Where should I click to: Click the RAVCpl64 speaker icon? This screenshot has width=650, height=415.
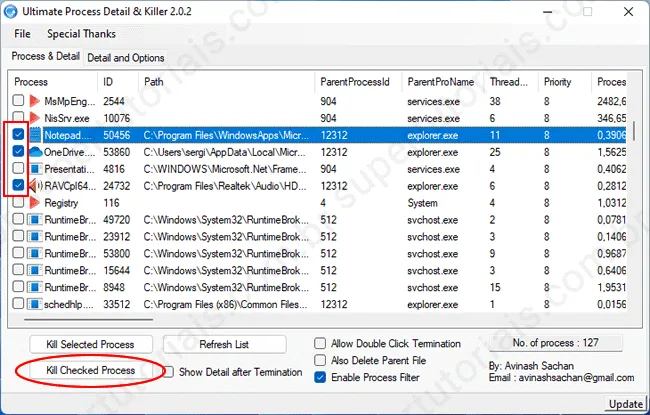click(35, 186)
